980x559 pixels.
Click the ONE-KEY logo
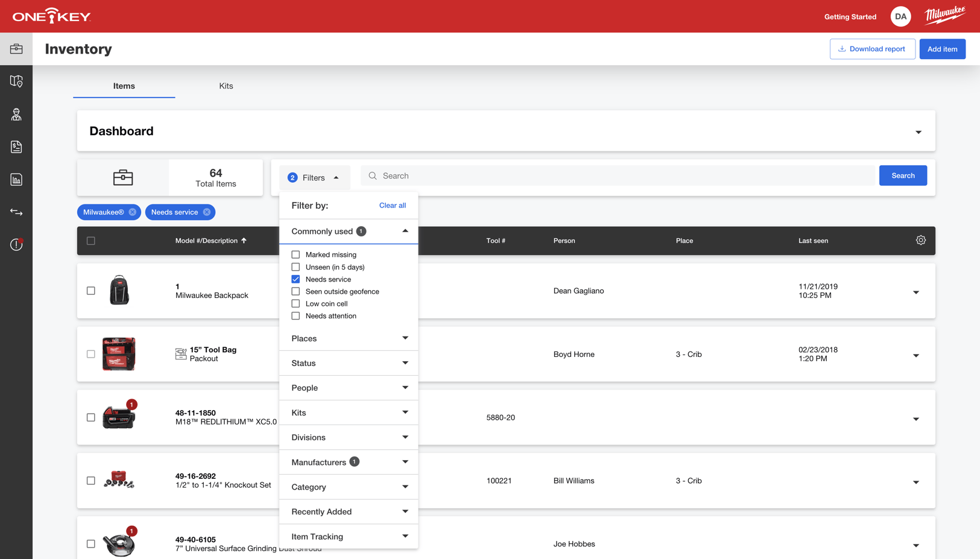pos(52,16)
